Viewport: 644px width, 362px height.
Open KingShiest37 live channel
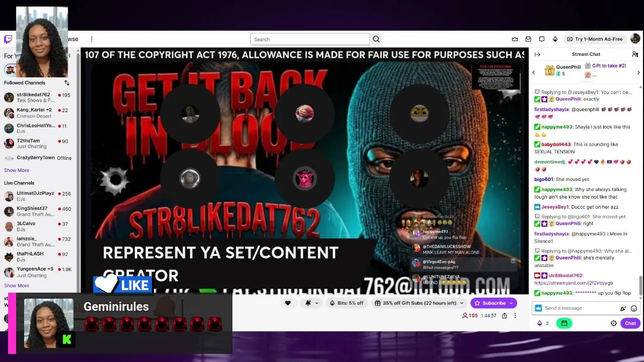click(38, 211)
